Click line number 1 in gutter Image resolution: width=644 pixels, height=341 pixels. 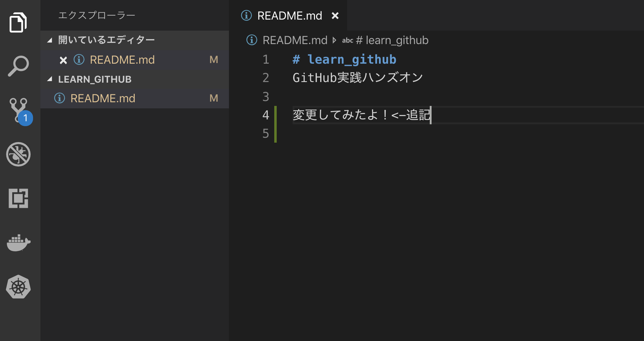266,59
